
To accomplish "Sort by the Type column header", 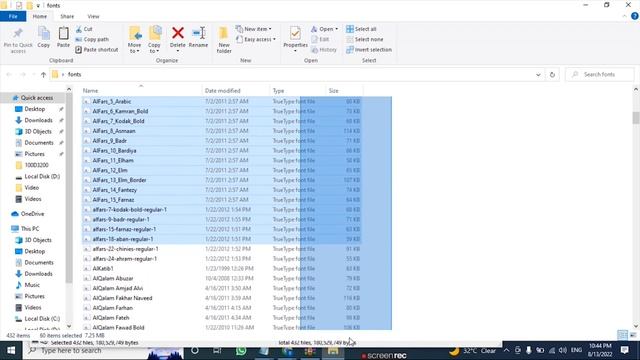I will click(298, 91).
